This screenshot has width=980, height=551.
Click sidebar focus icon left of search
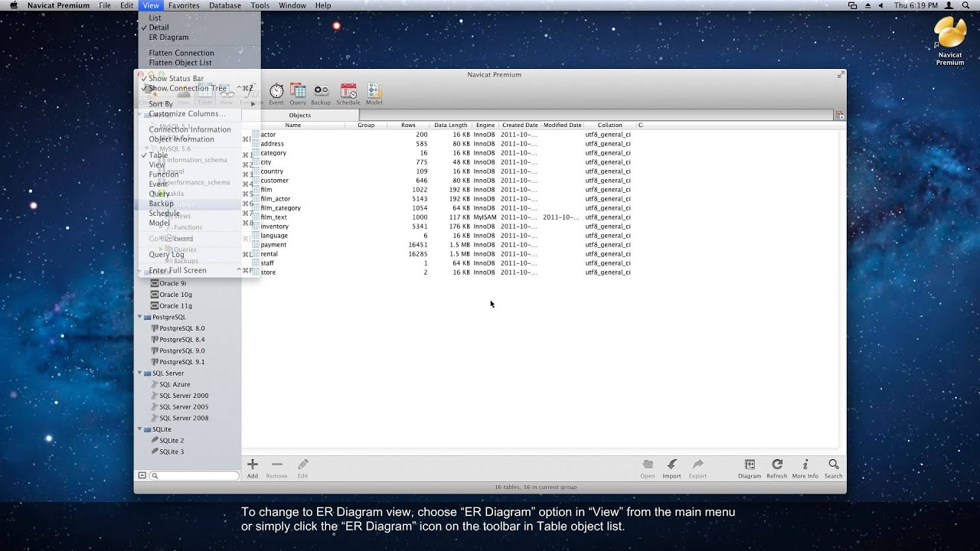coord(142,475)
